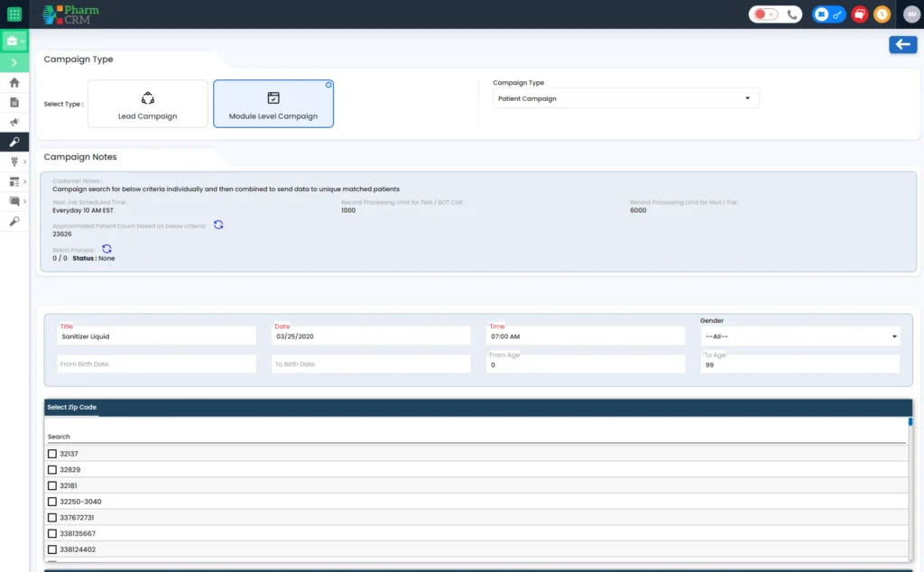Open the Campaign Type dropdown showing Patient Campaign
Image resolution: width=924 pixels, height=572 pixels.
click(x=625, y=98)
